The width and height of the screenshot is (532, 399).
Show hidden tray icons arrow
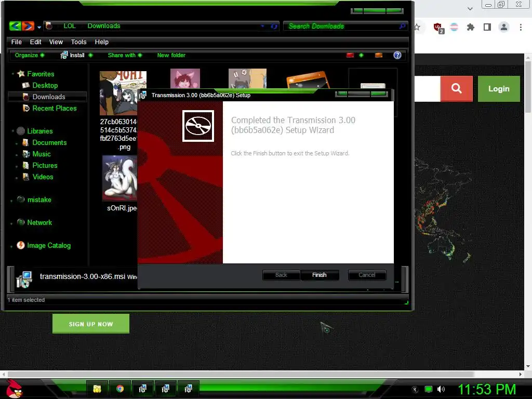click(x=415, y=390)
